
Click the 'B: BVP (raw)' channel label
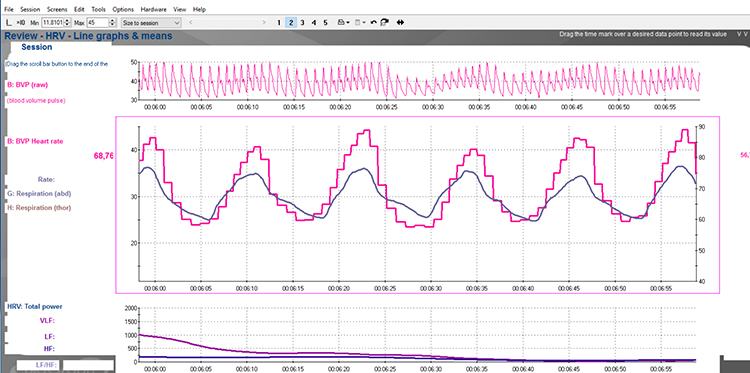point(27,85)
